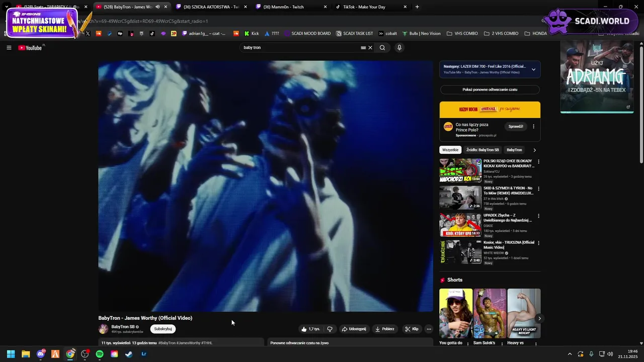The image size is (644, 362).
Task: Open the HONDA bookmark folder
Action: 535,34
